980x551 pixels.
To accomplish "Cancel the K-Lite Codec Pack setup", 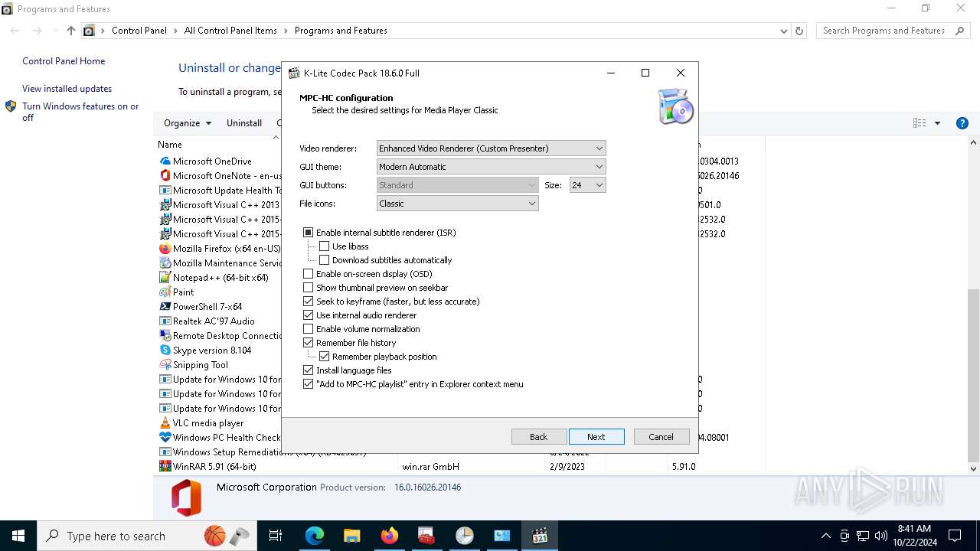I will (661, 437).
